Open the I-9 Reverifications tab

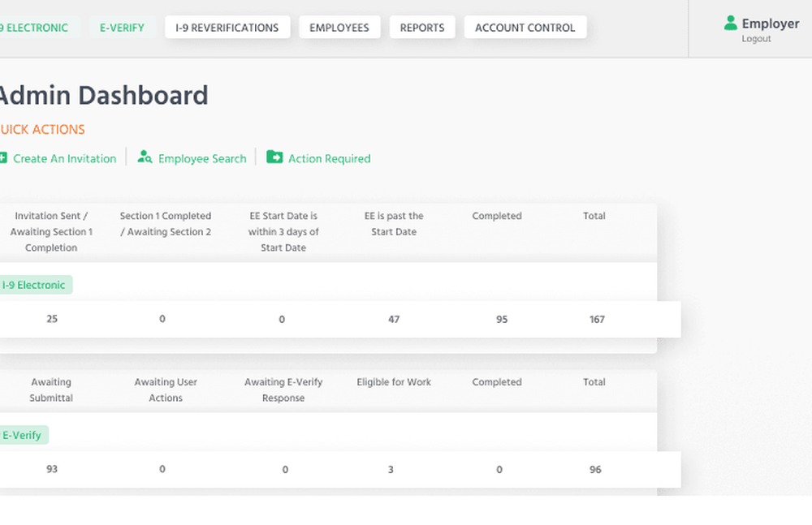227,28
